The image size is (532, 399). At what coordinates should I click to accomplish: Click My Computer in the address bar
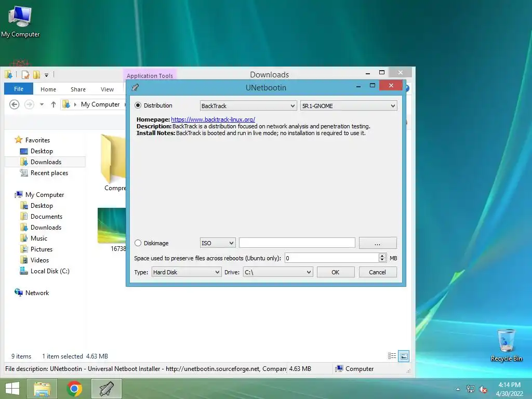pos(100,104)
